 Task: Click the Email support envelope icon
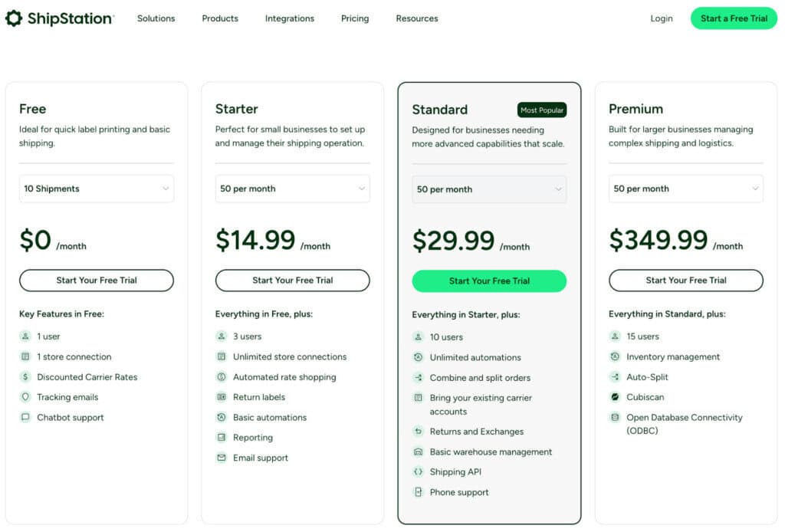click(222, 458)
